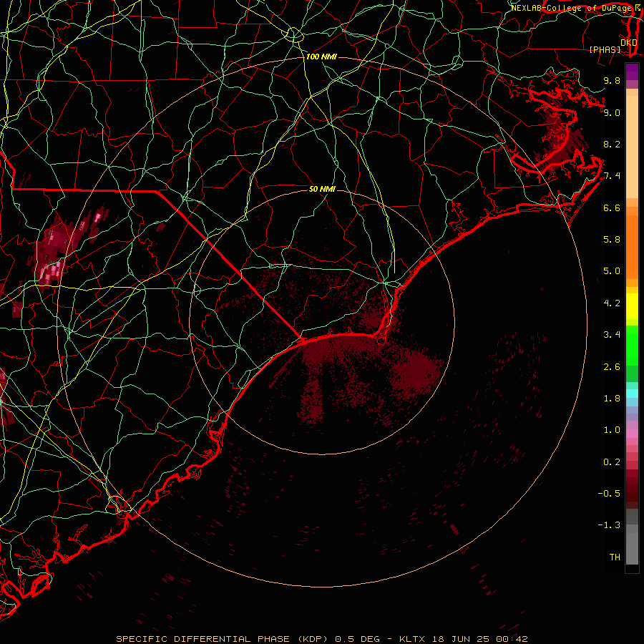Pick the gray segment of the color bar
The width and height of the screenshot is (644, 644).
[632, 548]
